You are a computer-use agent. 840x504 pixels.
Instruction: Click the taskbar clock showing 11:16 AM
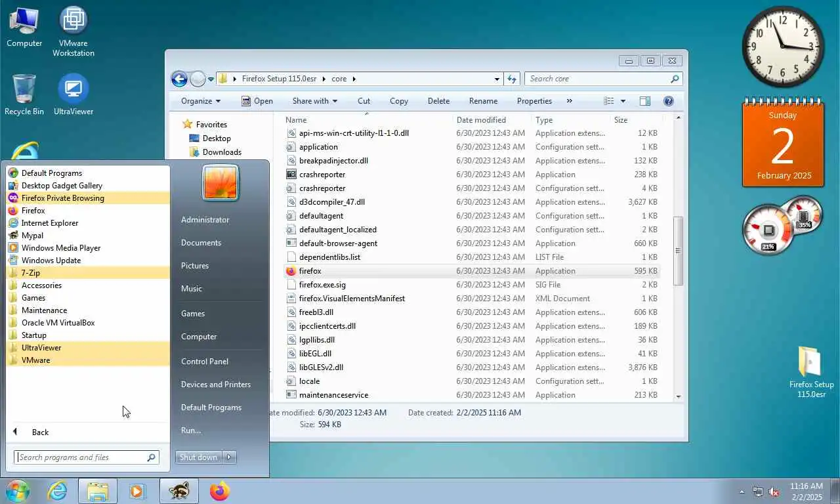[806, 492]
